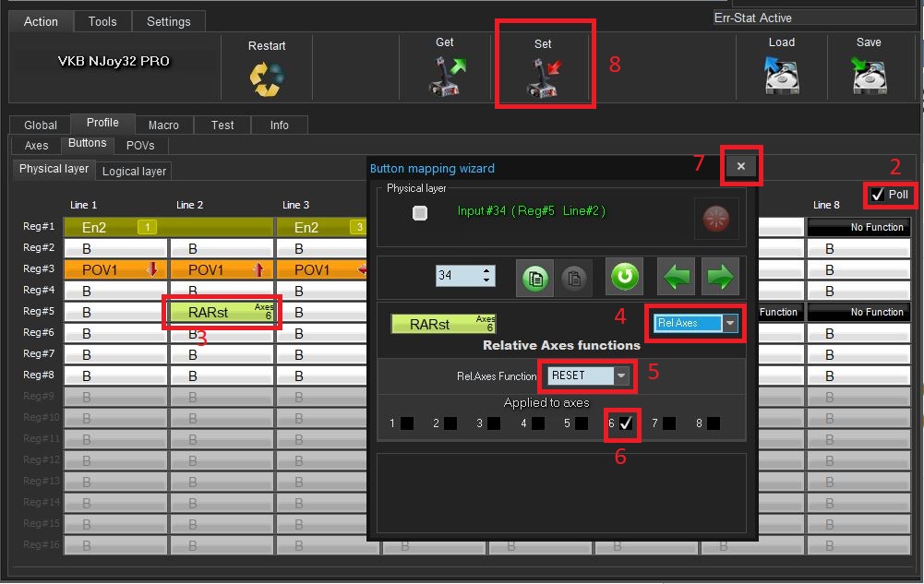Image resolution: width=924 pixels, height=584 pixels.
Task: Click Get to read joystick settings
Action: tap(444, 76)
